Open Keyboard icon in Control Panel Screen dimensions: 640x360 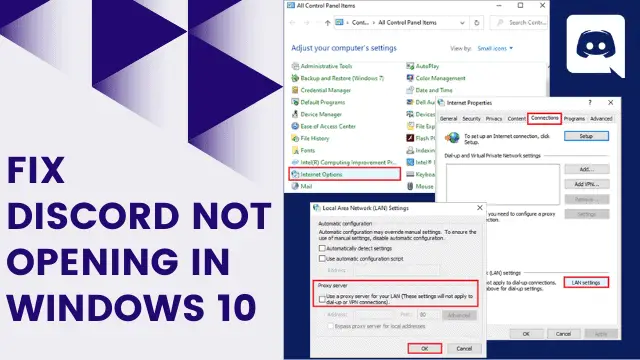point(410,174)
